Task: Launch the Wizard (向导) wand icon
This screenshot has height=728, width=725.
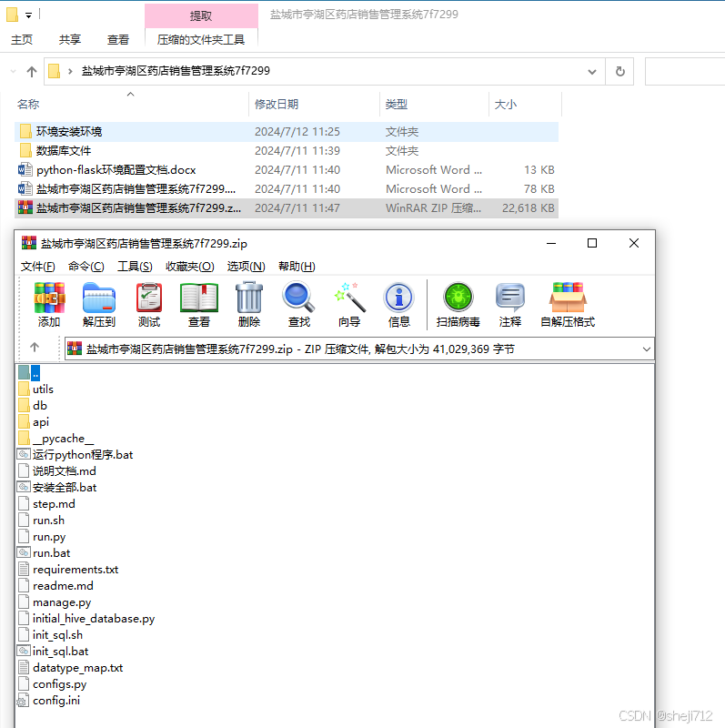Action: click(x=349, y=298)
